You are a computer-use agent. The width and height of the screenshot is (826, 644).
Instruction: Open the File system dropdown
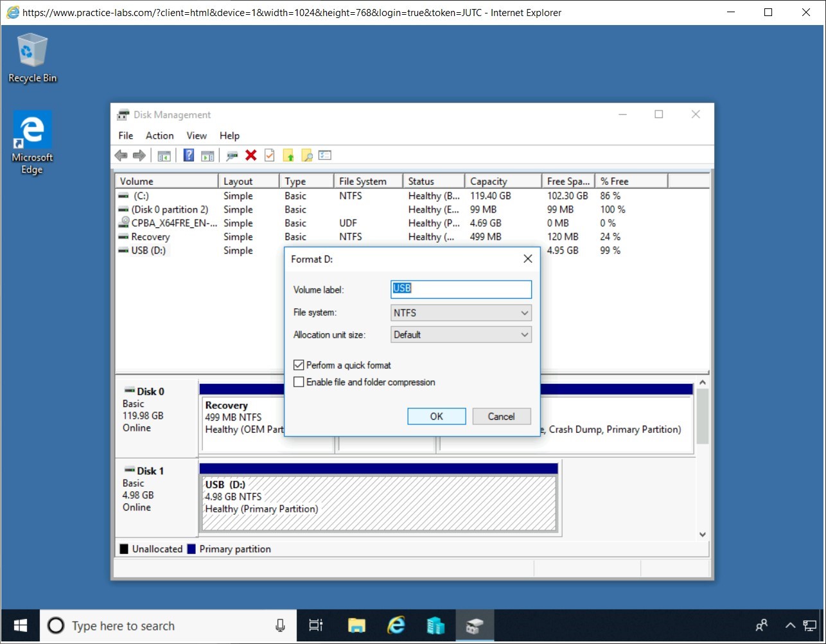[461, 313]
